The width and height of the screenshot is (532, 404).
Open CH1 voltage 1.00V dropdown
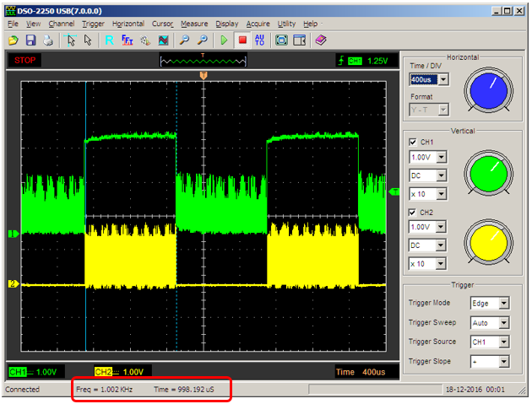pos(441,157)
